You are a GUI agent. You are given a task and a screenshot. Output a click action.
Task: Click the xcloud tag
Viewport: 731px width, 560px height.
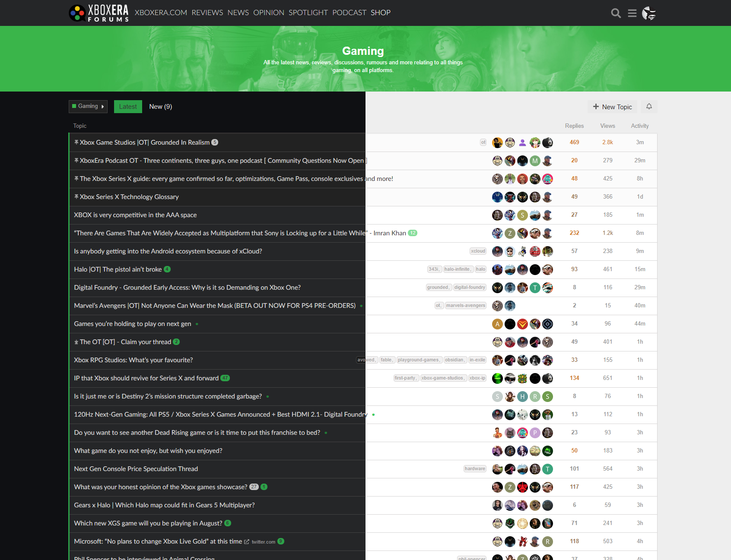pyautogui.click(x=478, y=251)
